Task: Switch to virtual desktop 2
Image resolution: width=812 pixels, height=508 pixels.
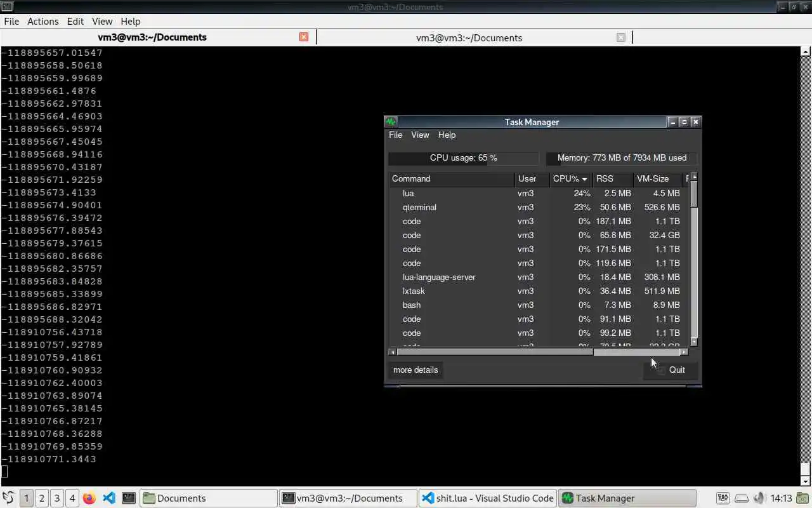Action: click(41, 498)
